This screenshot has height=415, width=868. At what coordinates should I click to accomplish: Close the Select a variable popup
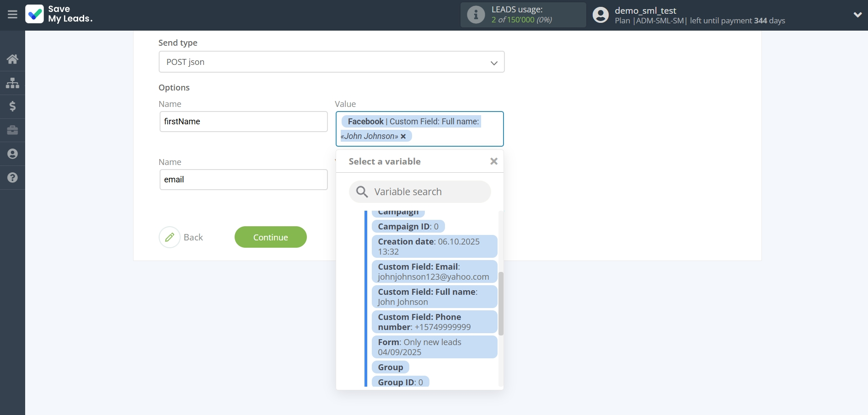493,161
